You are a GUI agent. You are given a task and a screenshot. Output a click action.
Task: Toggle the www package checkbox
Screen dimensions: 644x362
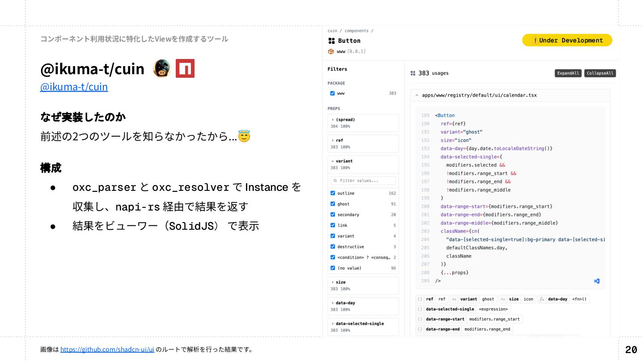[332, 93]
